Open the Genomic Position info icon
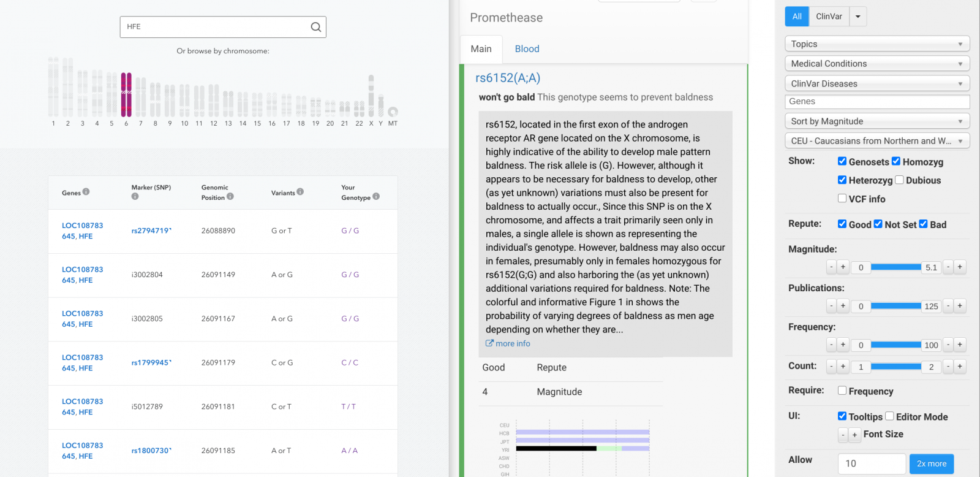980x477 pixels. pos(230,197)
